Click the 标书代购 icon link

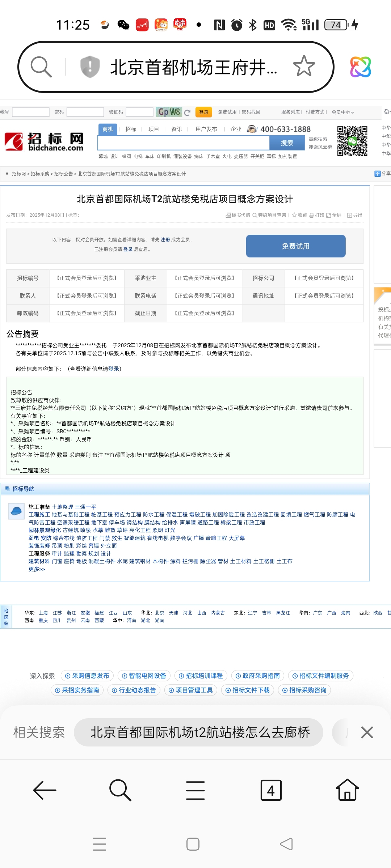[x=237, y=215]
